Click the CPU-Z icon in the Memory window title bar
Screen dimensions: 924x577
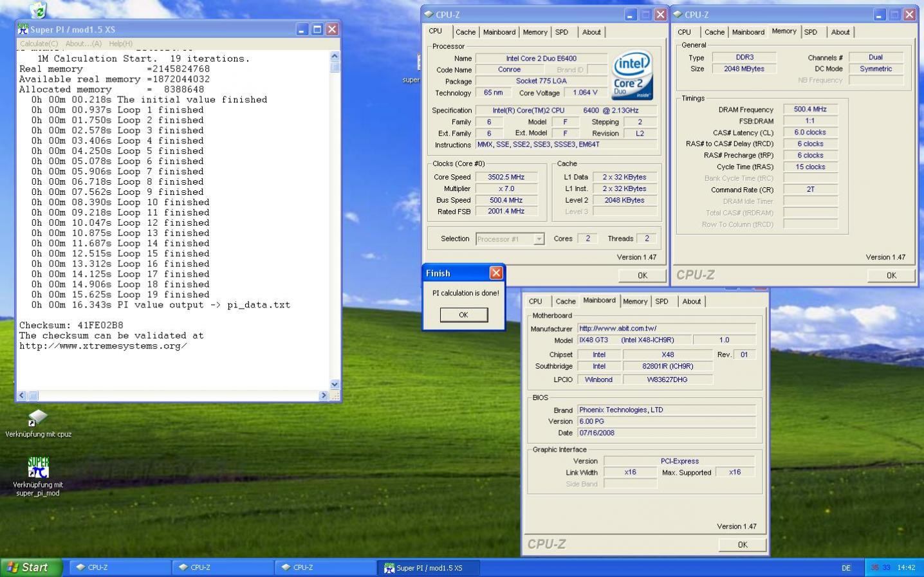click(x=678, y=14)
